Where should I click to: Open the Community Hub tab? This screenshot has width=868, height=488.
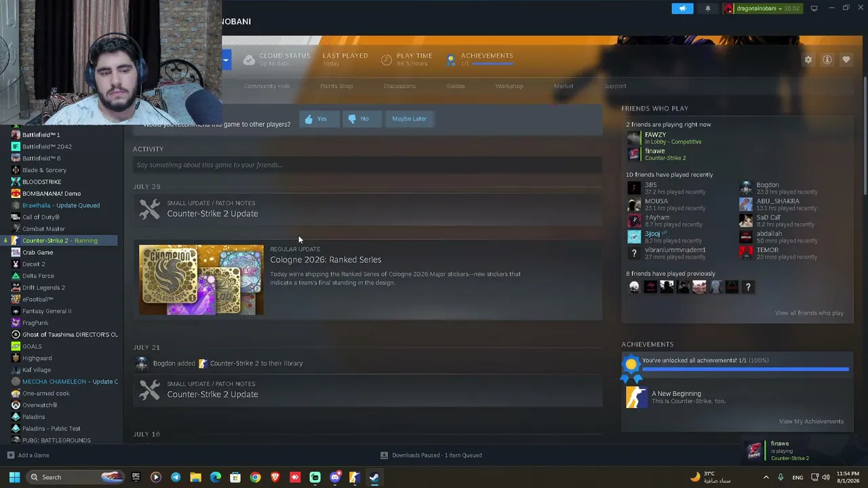[x=267, y=86]
